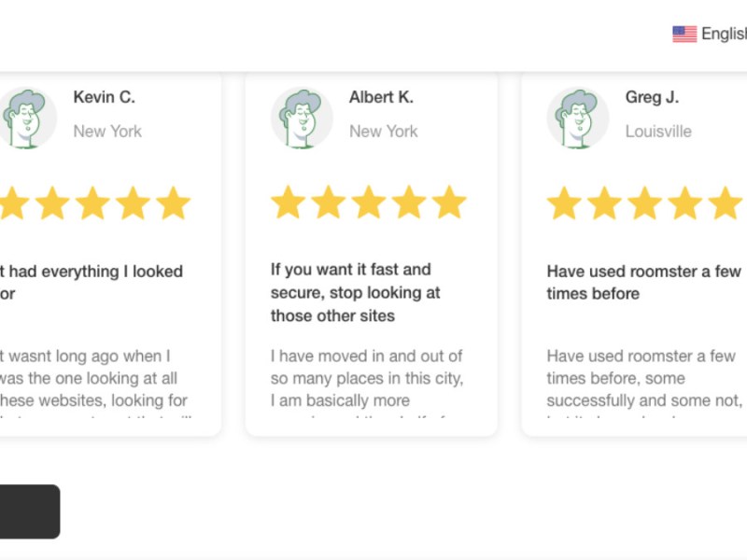Click Kevin C.'s avatar image
Image resolution: width=747 pixels, height=560 pixels.
27,119
